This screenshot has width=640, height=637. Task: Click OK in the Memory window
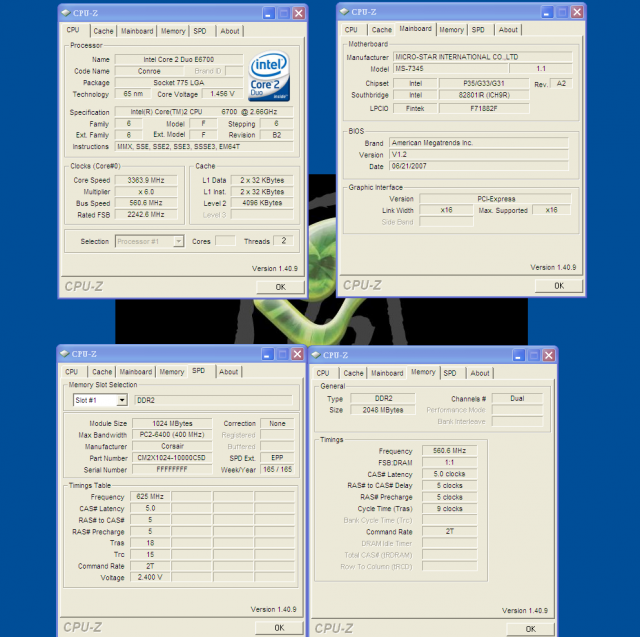tap(531, 629)
